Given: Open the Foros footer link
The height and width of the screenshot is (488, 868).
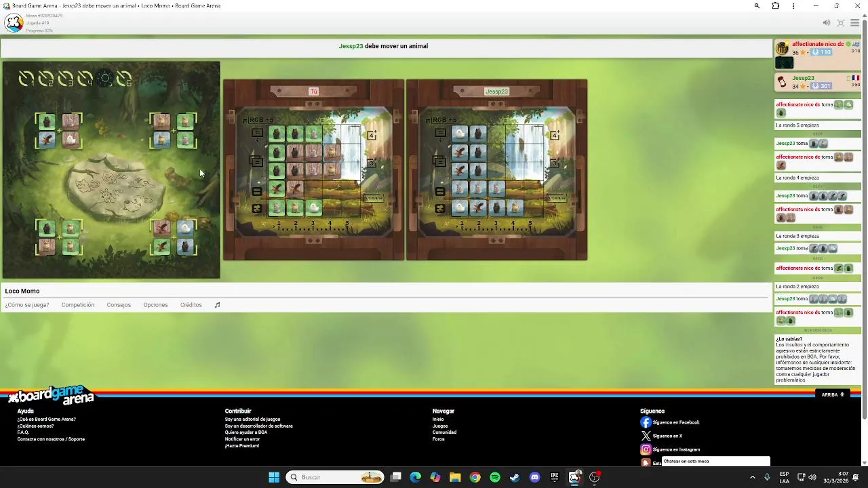Looking at the screenshot, I should [x=439, y=439].
